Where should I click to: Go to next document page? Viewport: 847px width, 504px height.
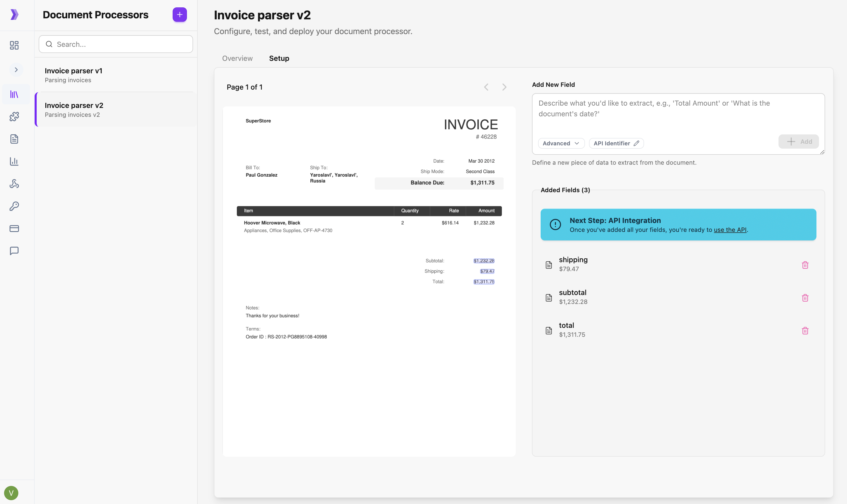(x=504, y=87)
